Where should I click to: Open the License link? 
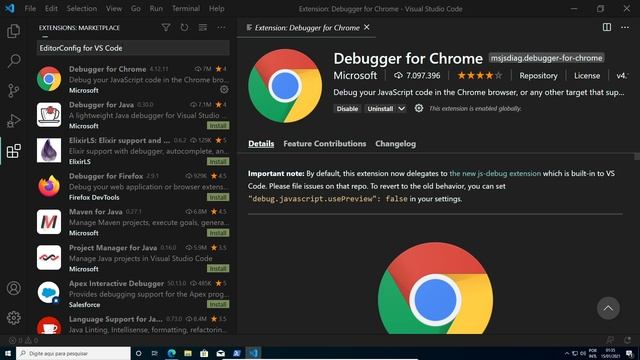587,76
